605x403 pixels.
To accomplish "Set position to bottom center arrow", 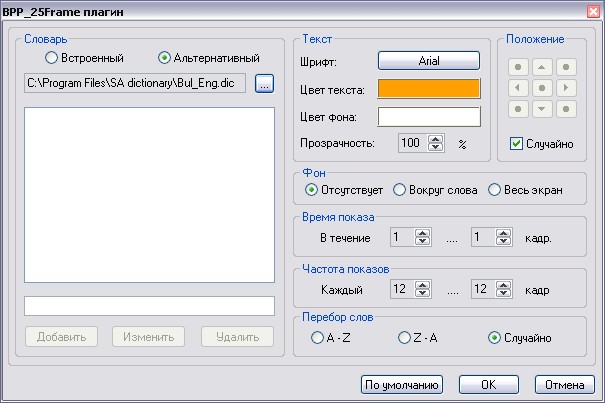I will point(542,109).
